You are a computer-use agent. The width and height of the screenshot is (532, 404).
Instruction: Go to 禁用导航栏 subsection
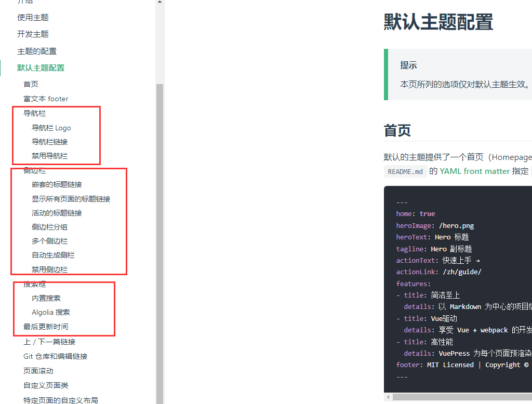click(x=49, y=156)
